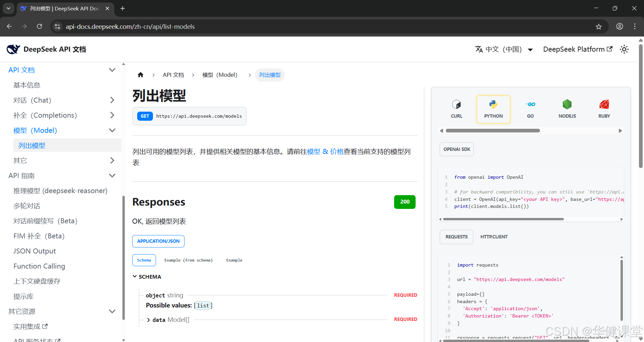This screenshot has width=644, height=342.
Task: Open Chrome three-dot menu
Action: pyautogui.click(x=635, y=26)
